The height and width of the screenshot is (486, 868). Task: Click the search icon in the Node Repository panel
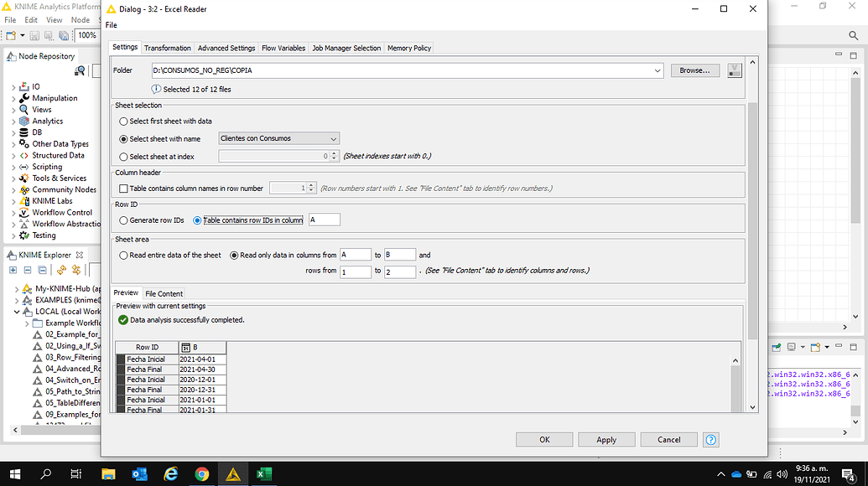click(78, 70)
